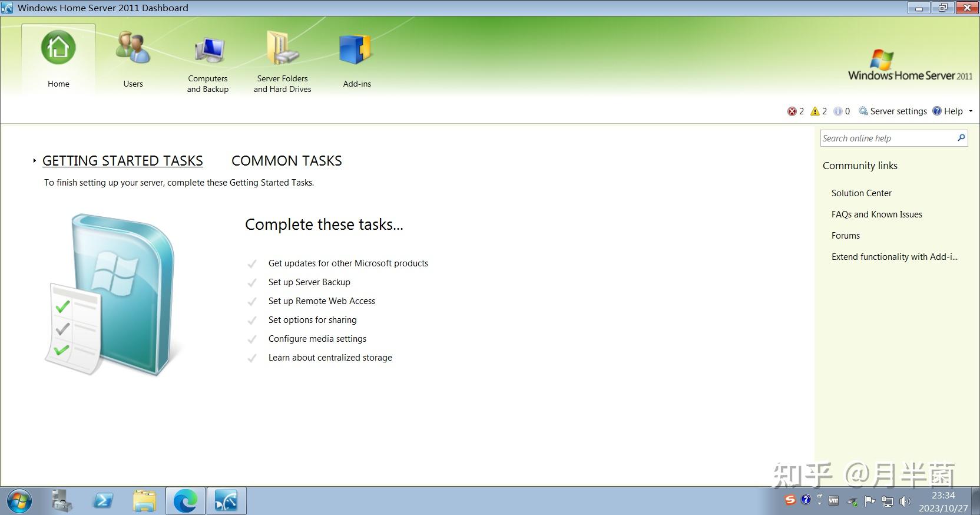Select GETTING STARTED TASKS heading

click(x=122, y=161)
